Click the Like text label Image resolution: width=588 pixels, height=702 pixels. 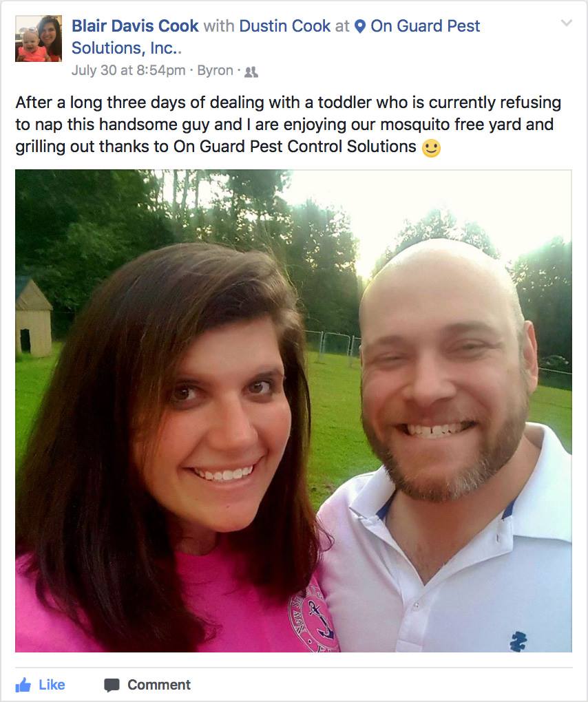coord(52,685)
